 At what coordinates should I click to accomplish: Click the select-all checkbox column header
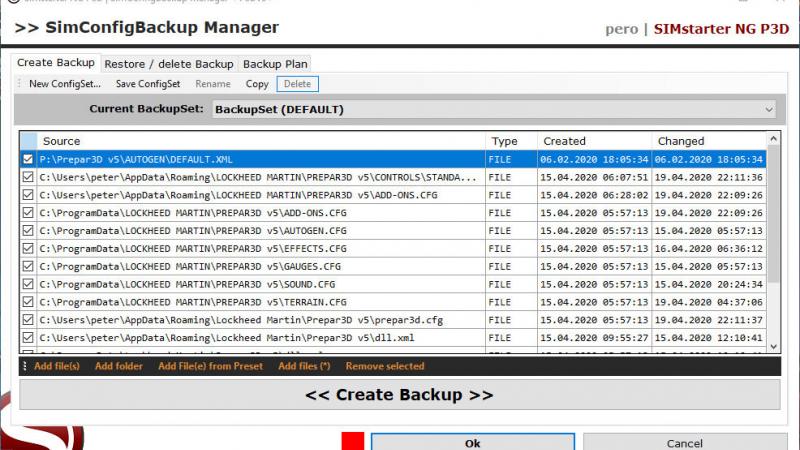point(29,141)
